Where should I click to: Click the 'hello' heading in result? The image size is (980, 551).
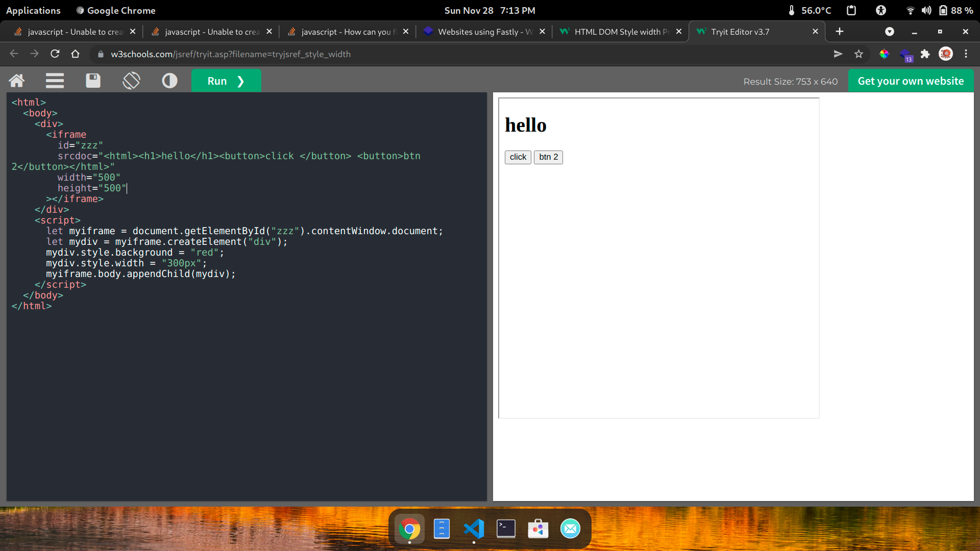525,125
